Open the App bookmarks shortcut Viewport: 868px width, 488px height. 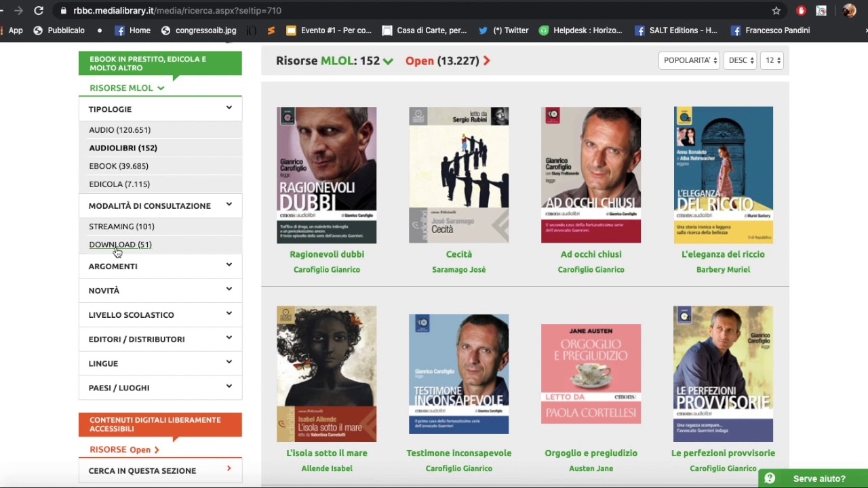(12, 30)
